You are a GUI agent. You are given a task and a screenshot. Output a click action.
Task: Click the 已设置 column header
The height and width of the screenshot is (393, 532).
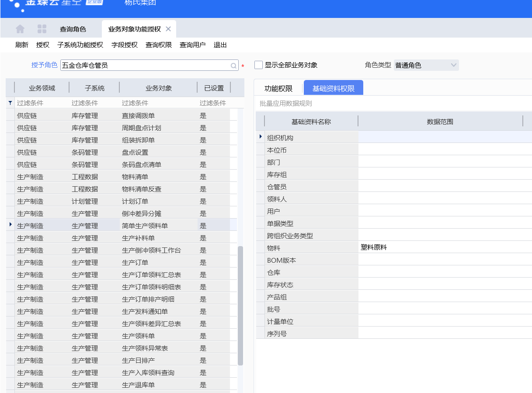point(214,88)
